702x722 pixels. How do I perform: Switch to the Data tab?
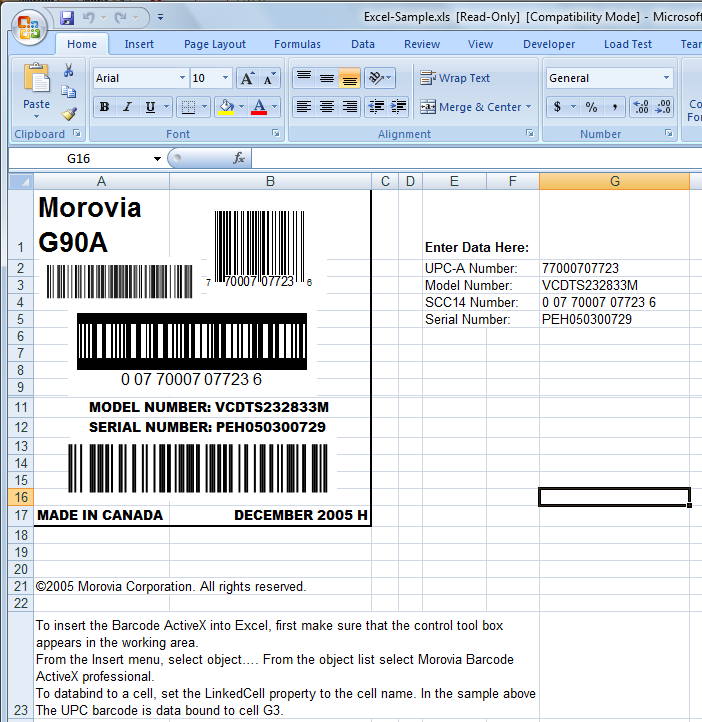click(363, 44)
